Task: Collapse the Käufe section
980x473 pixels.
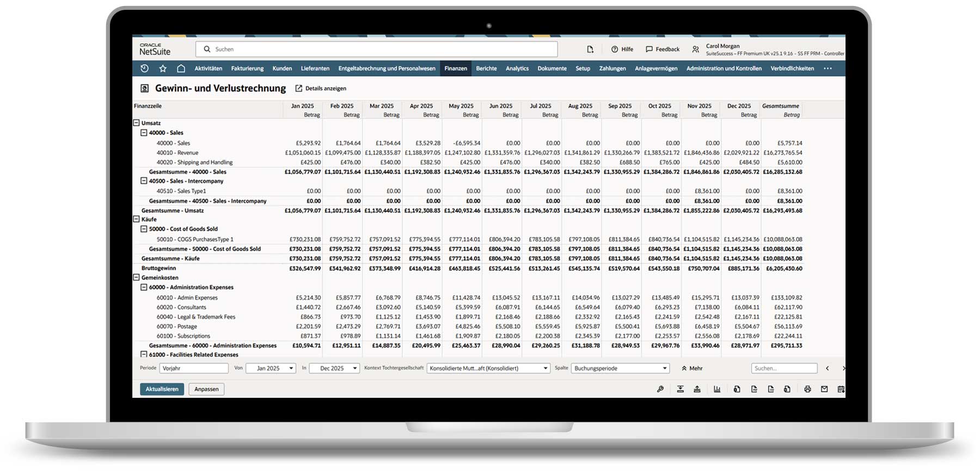Action: click(137, 219)
